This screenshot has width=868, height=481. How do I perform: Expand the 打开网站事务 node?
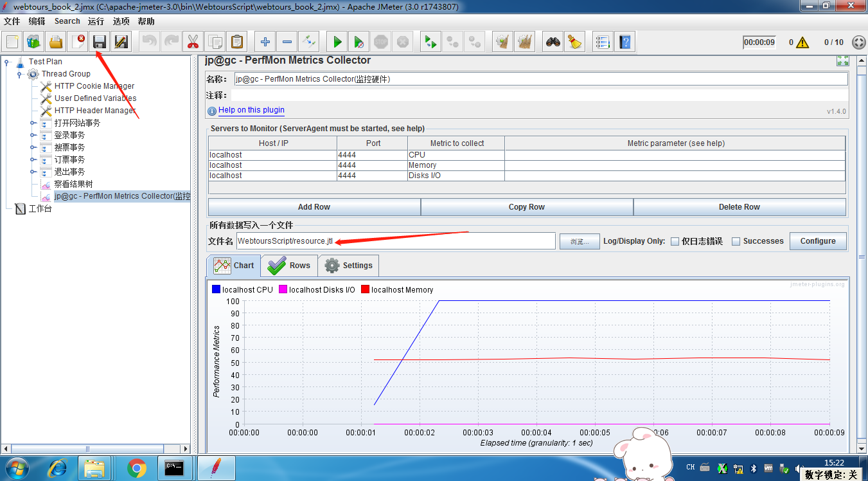click(33, 123)
